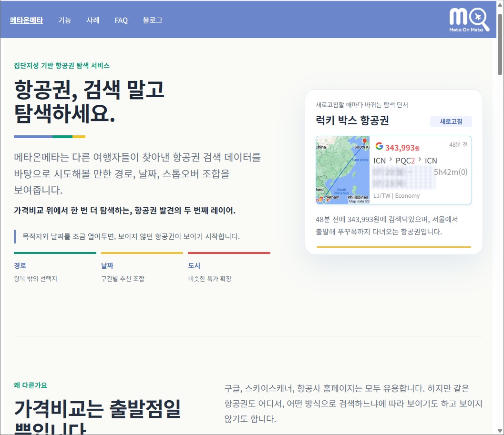Click the 새로고침할 때마다 바뀌는 탐색 단서 caption
The image size is (504, 435).
361,105
